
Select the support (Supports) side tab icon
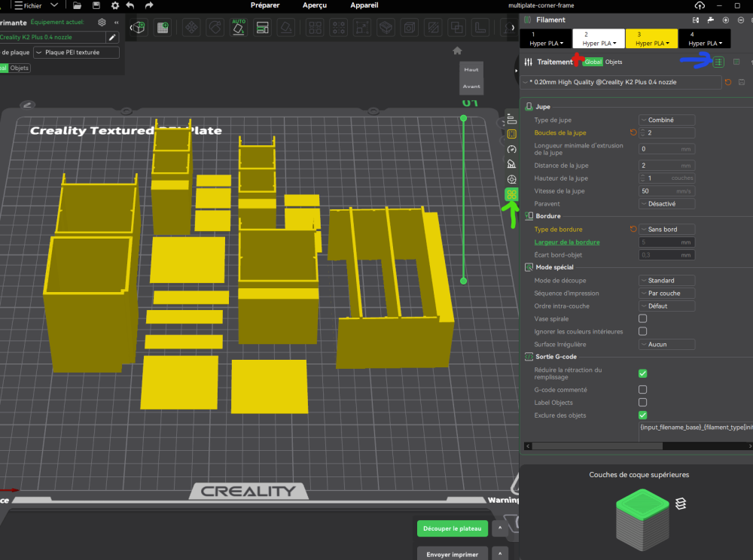point(512,164)
